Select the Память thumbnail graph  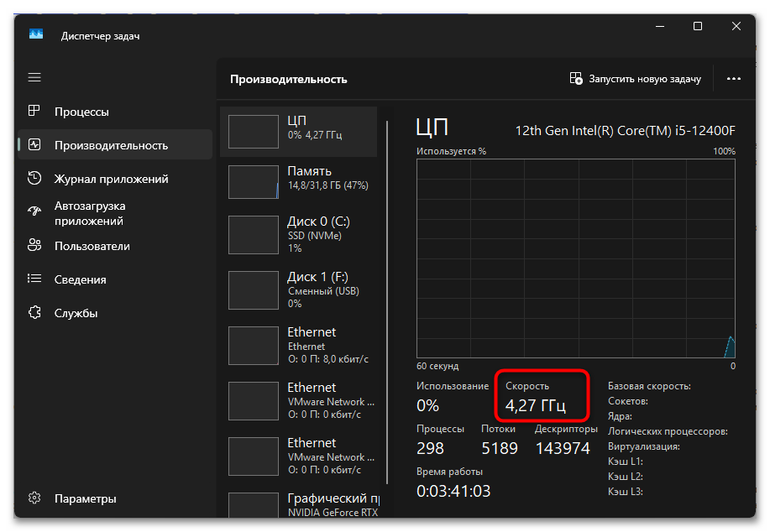pyautogui.click(x=254, y=182)
